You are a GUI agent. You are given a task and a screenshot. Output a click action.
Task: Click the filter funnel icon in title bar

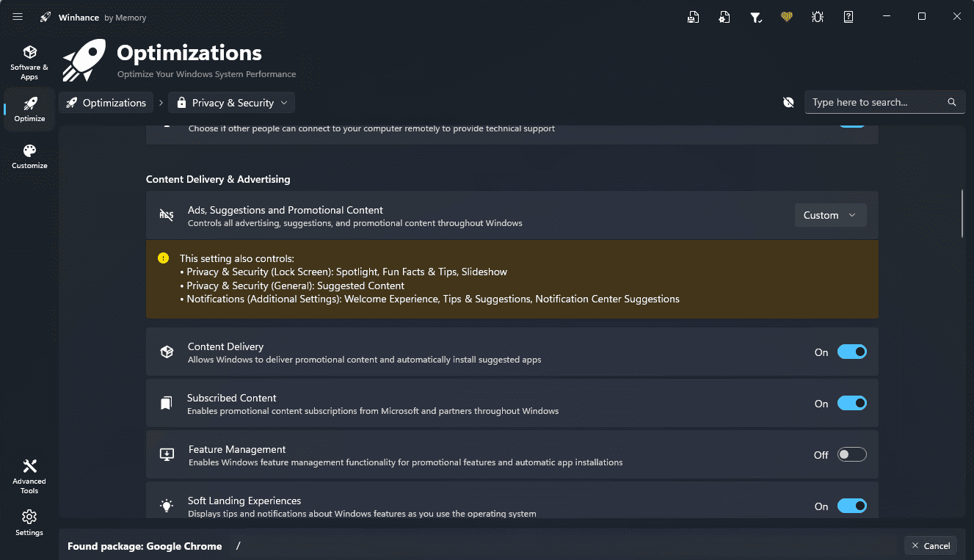coord(755,17)
